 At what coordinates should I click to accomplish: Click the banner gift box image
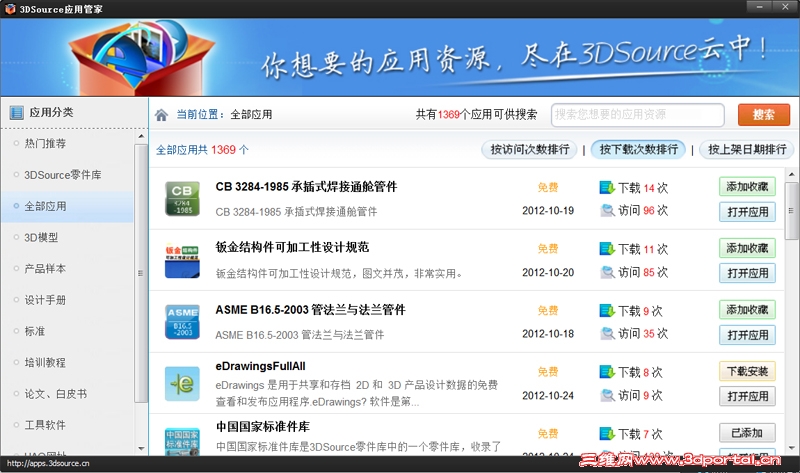tap(143, 57)
